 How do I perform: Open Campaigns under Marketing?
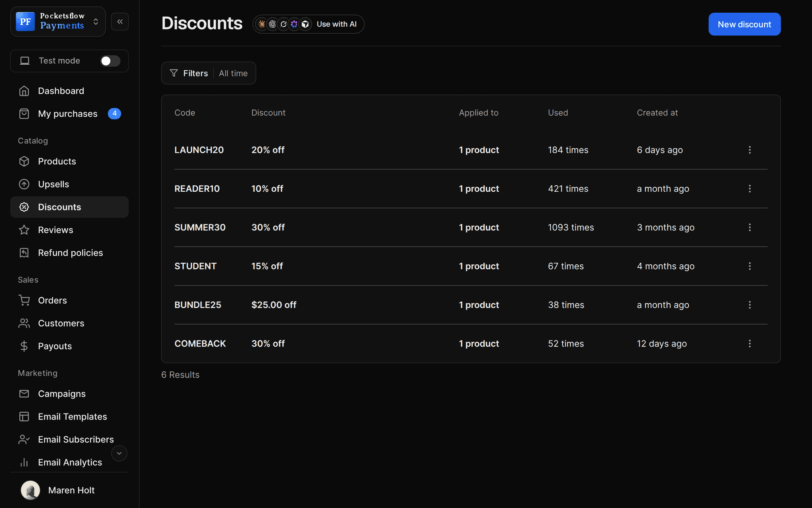click(69, 394)
